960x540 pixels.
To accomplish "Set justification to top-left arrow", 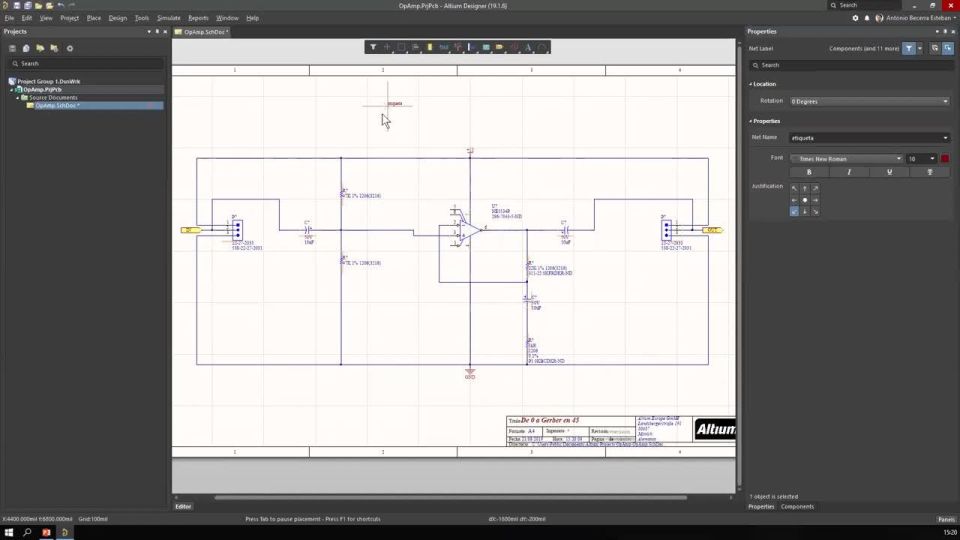I will (x=794, y=189).
